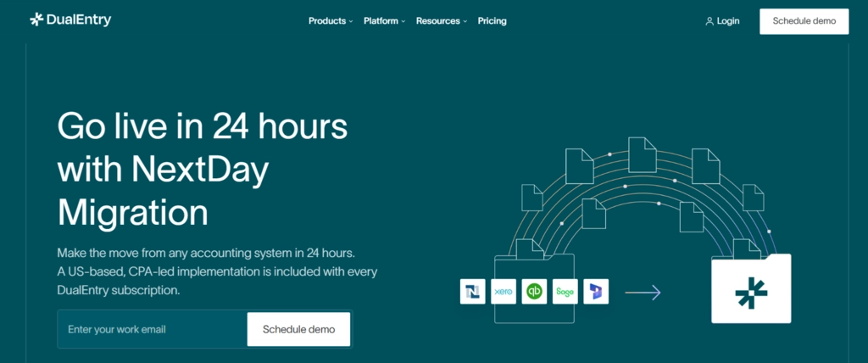Click the CPA-led implementation description text

click(217, 271)
